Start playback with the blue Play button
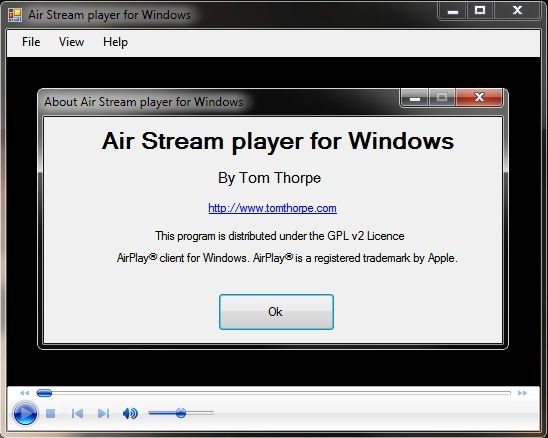 [25, 414]
